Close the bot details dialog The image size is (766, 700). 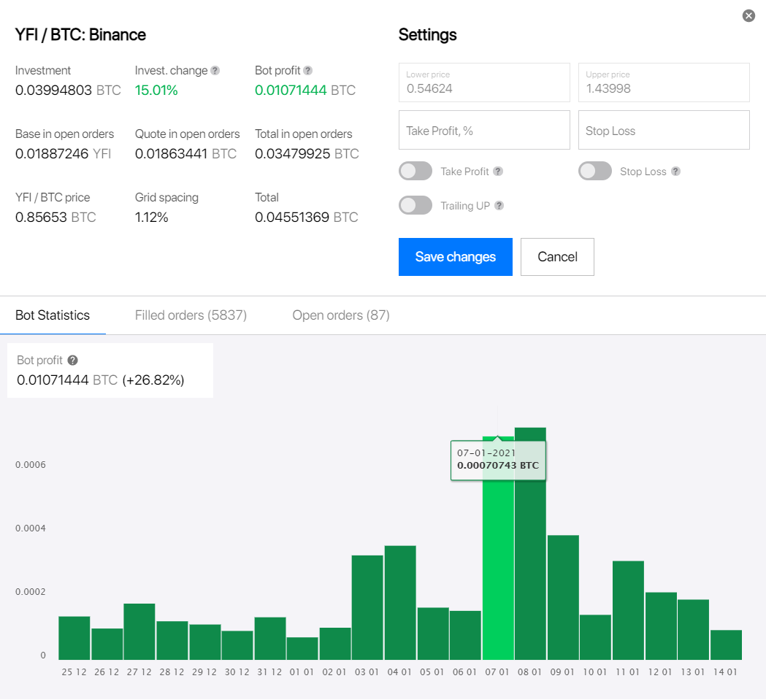pyautogui.click(x=748, y=16)
